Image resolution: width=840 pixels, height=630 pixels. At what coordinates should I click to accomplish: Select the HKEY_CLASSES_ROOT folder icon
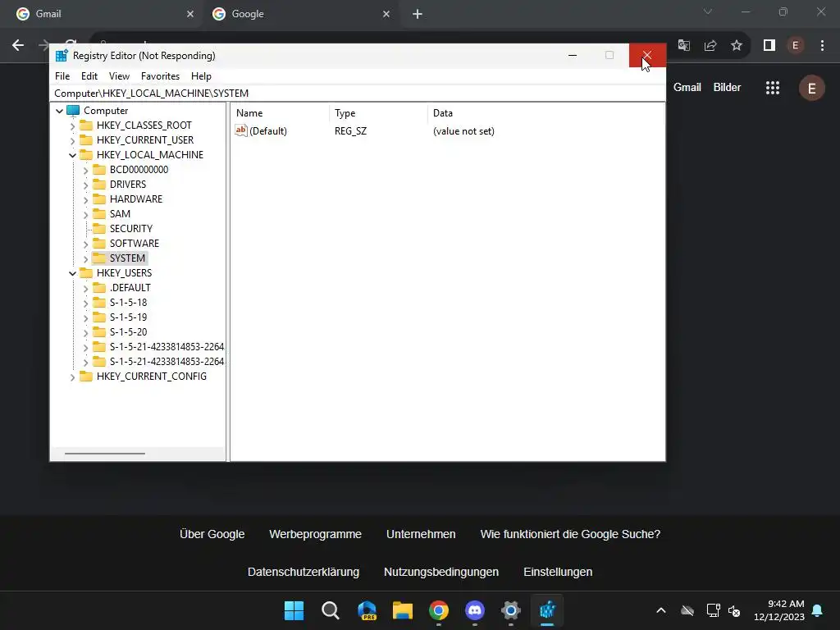[x=85, y=126]
